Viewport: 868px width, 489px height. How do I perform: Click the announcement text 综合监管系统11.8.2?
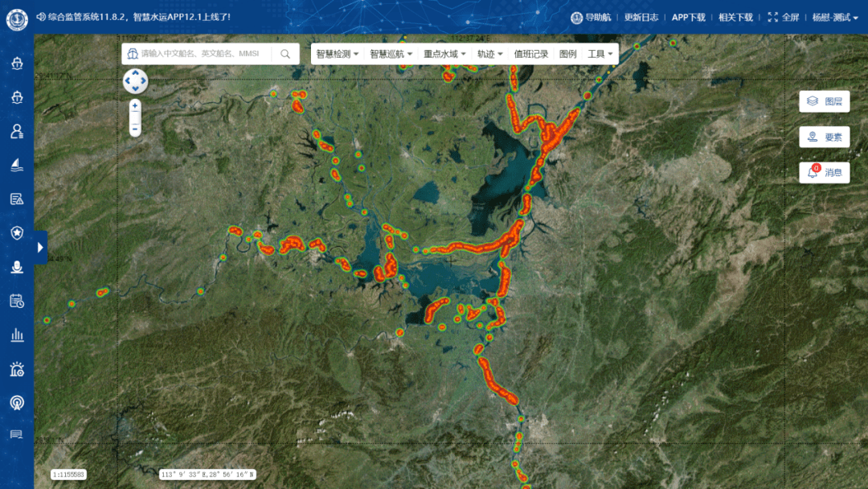pos(140,17)
